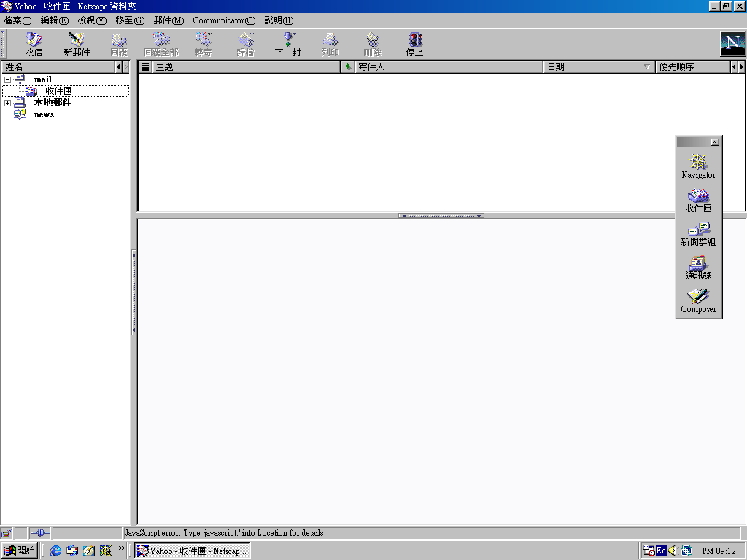Click the Netscape N logo
The height and width of the screenshot is (560, 747).
coord(732,44)
